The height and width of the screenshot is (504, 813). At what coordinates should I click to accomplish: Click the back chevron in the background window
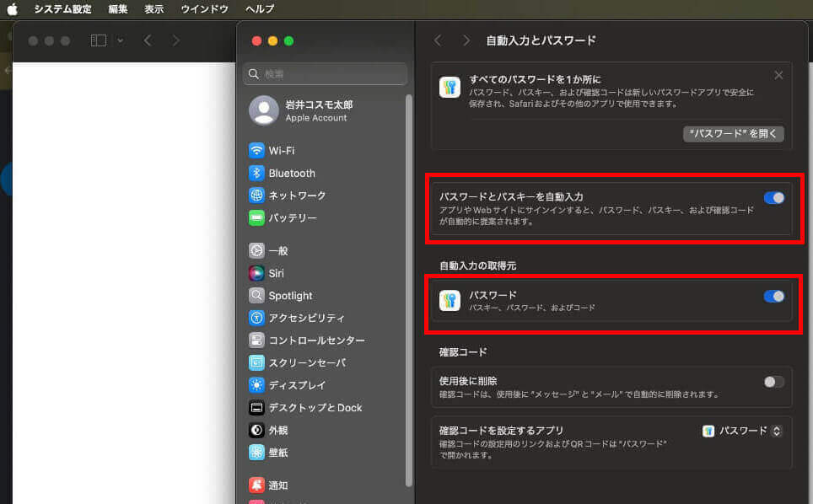click(148, 40)
